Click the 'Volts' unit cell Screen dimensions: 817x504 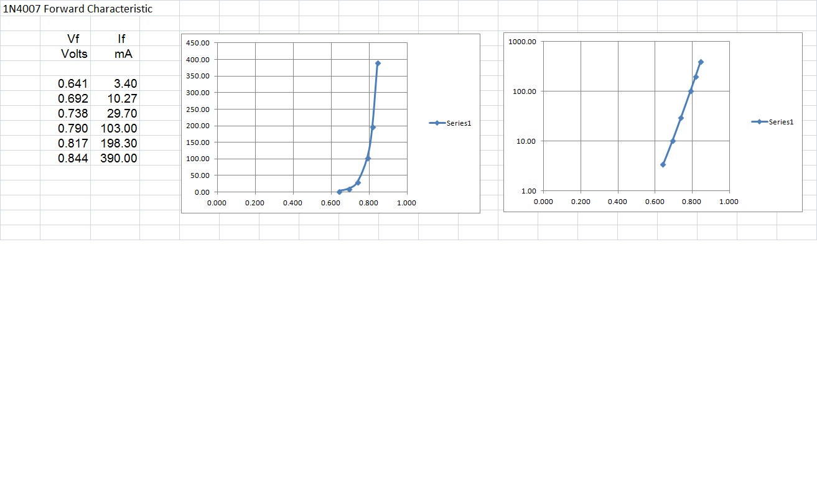(x=74, y=54)
